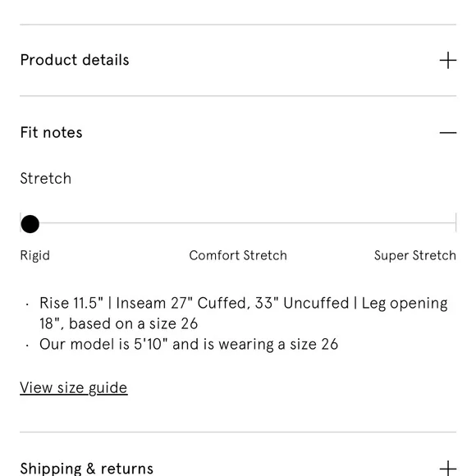Click the stretch slider track middle
Screen dimensions: 476x476
tap(238, 223)
